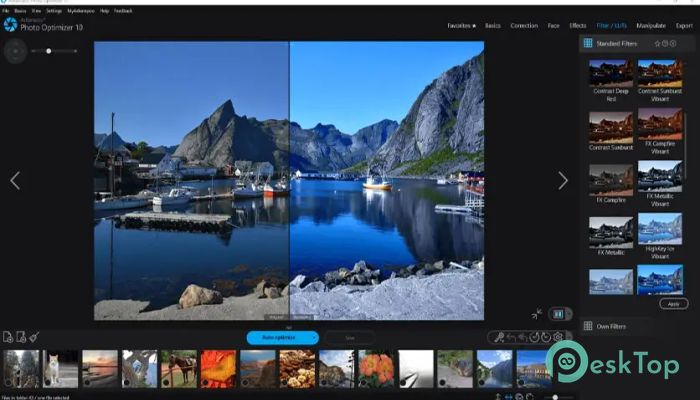Rotate image counter-clockwise with the rotate left icon
This screenshot has height=400, width=700.
(534, 338)
